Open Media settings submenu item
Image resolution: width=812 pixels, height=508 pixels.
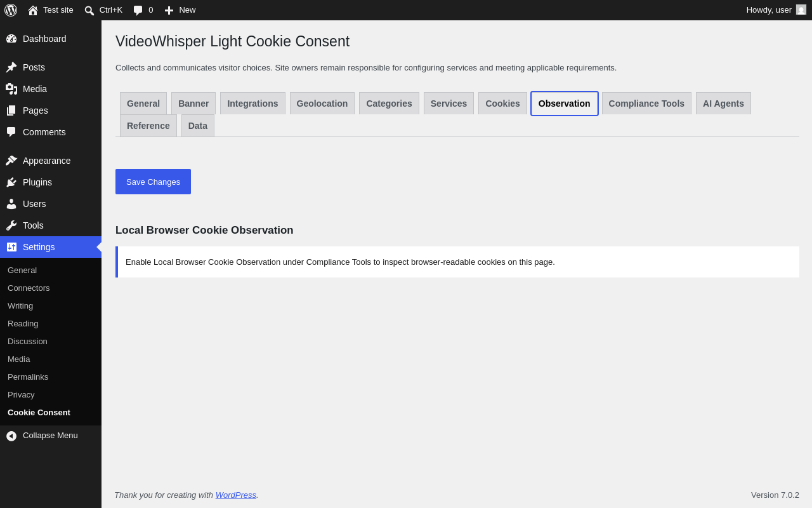click(18, 359)
